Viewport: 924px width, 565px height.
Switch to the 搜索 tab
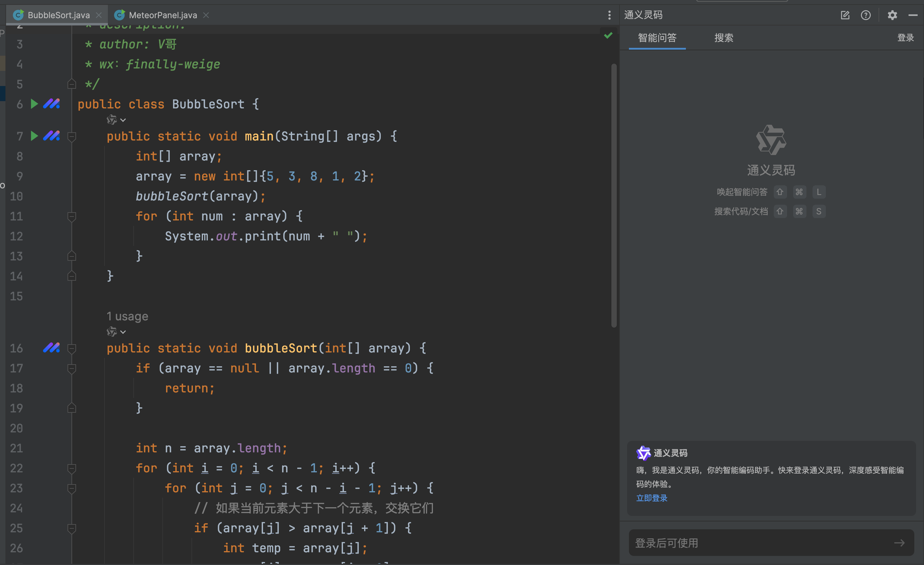[723, 38]
